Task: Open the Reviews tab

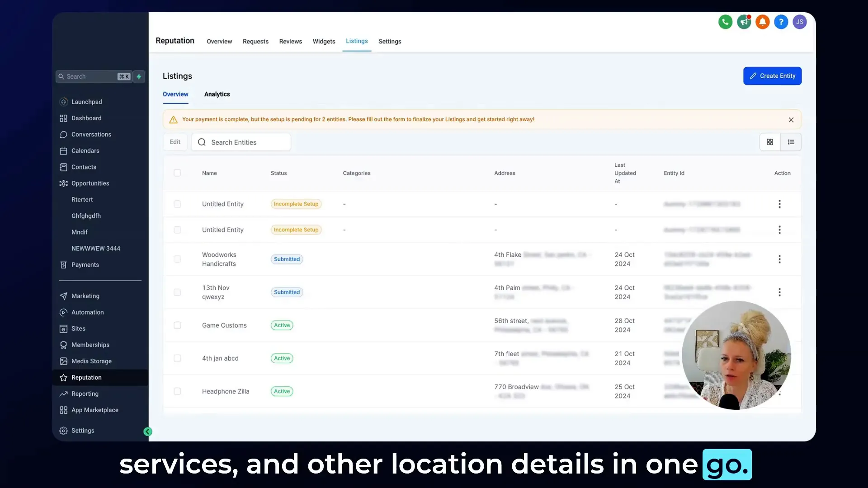Action: [x=290, y=41]
